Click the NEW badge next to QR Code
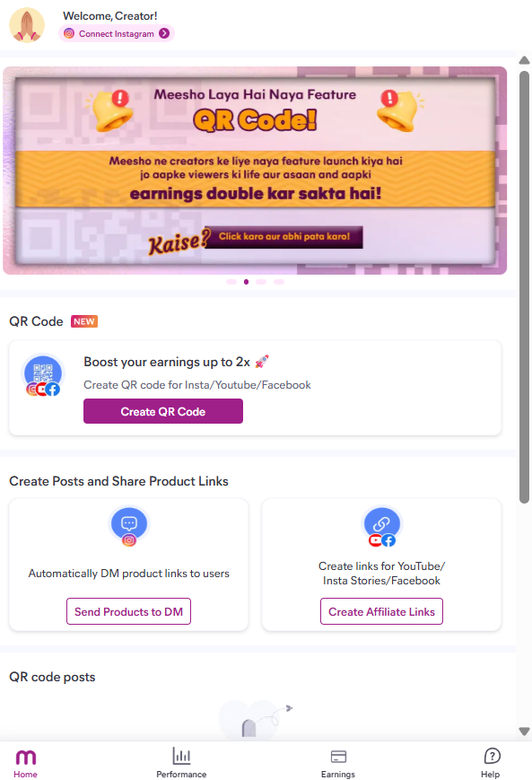Viewport: 532px width, 780px height. [84, 321]
